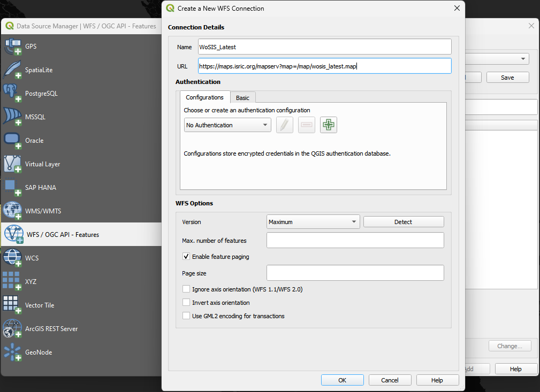540x392 pixels.
Task: Select the ArcGIS REST Server icon
Action: pyautogui.click(x=12, y=329)
